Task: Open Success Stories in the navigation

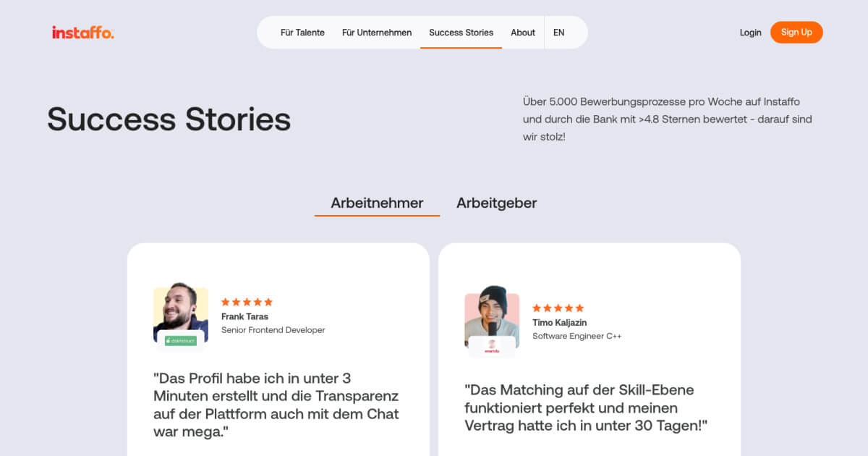Action: (461, 32)
